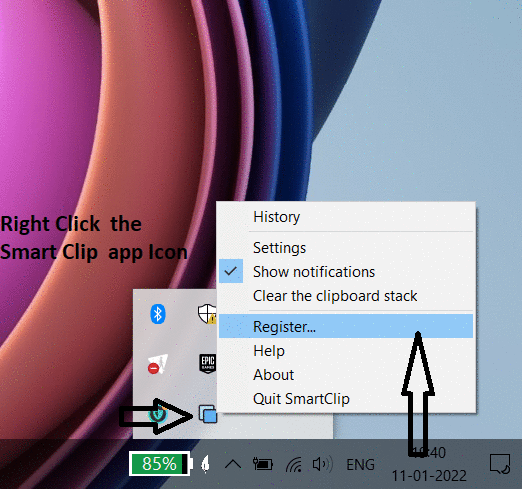
Task: Open the Bluetooth tray icon
Action: point(158,314)
